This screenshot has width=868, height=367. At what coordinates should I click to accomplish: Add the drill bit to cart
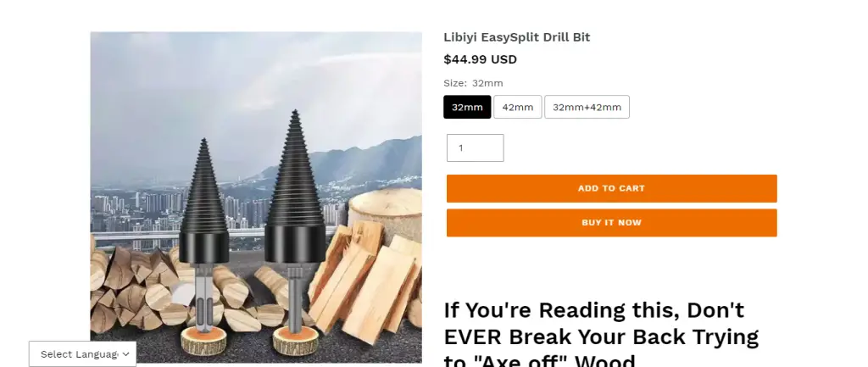click(x=612, y=188)
